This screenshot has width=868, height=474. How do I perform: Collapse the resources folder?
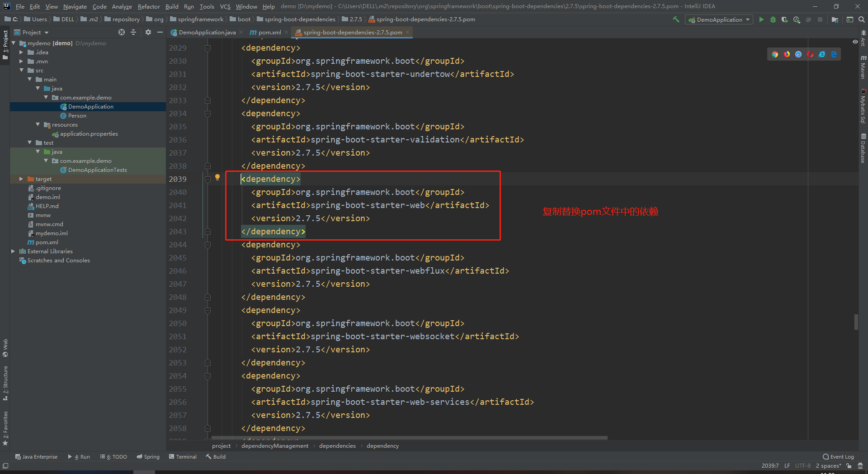coord(38,124)
